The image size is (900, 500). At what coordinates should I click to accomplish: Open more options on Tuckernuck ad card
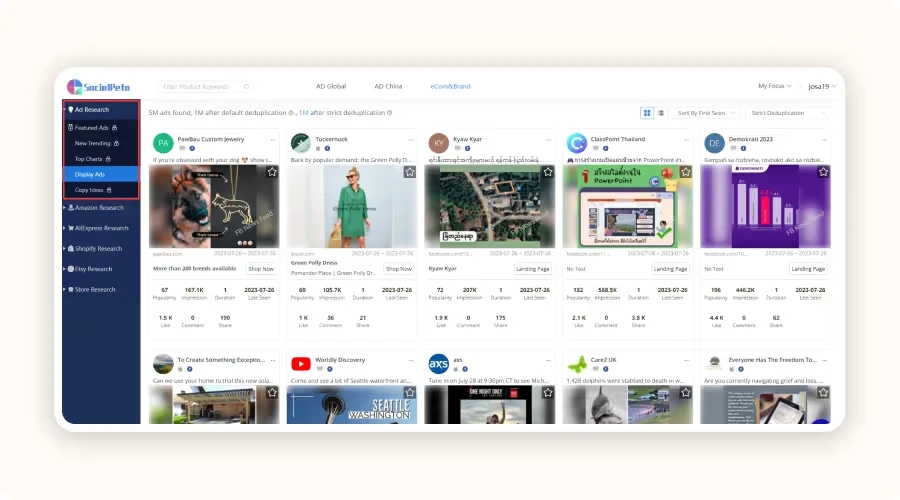410,137
